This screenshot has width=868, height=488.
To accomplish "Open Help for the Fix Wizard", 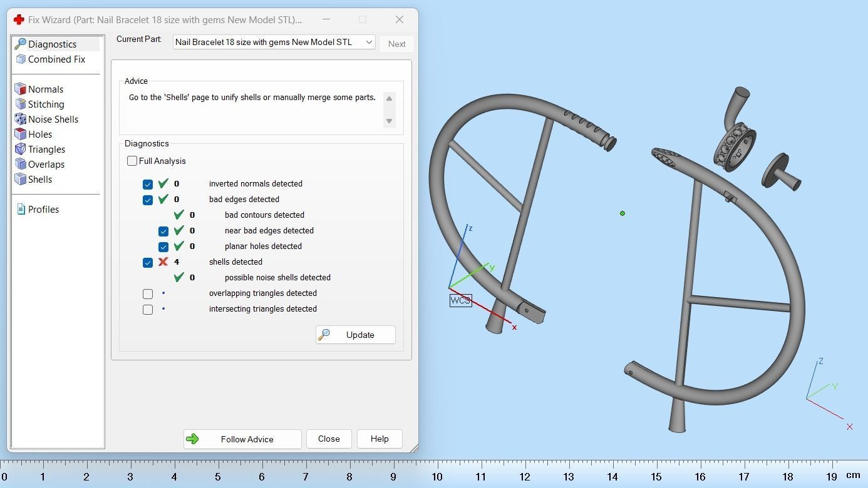I will (x=380, y=439).
